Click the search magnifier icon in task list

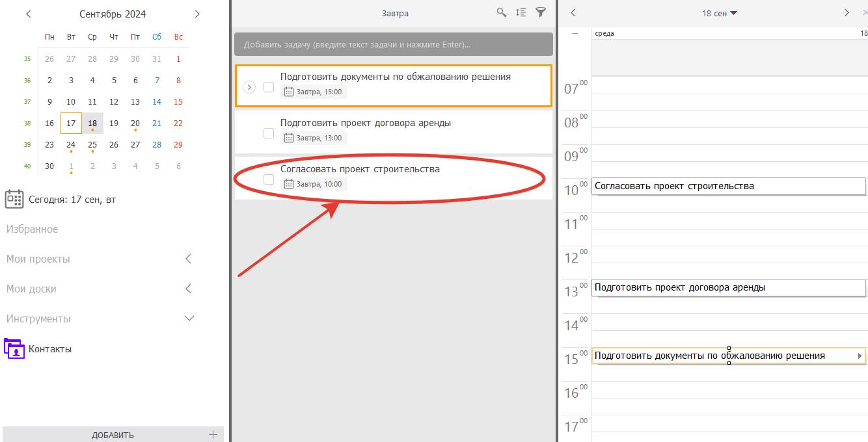(x=501, y=12)
